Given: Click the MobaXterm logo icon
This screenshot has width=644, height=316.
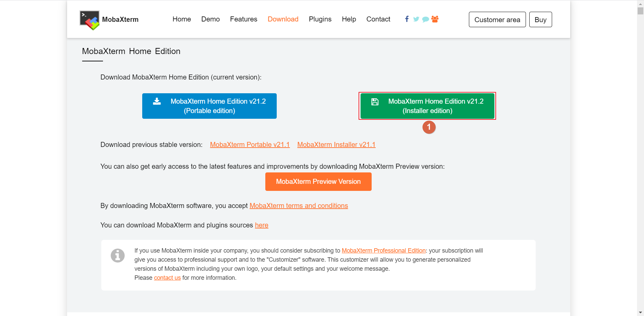Looking at the screenshot, I should pos(90,20).
